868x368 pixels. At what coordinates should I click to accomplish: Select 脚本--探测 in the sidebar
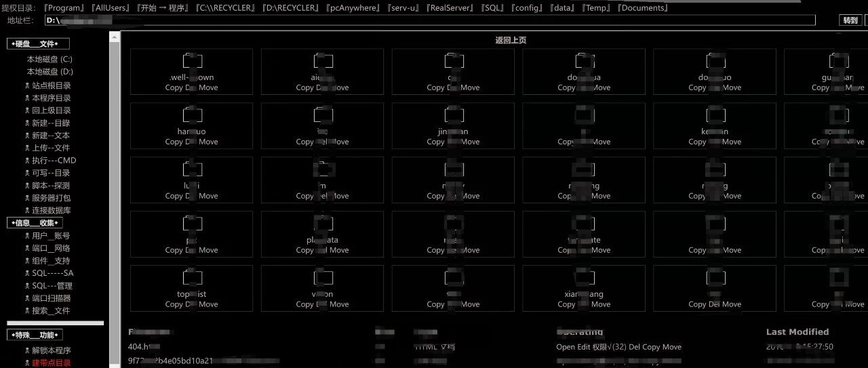pyautogui.click(x=51, y=186)
